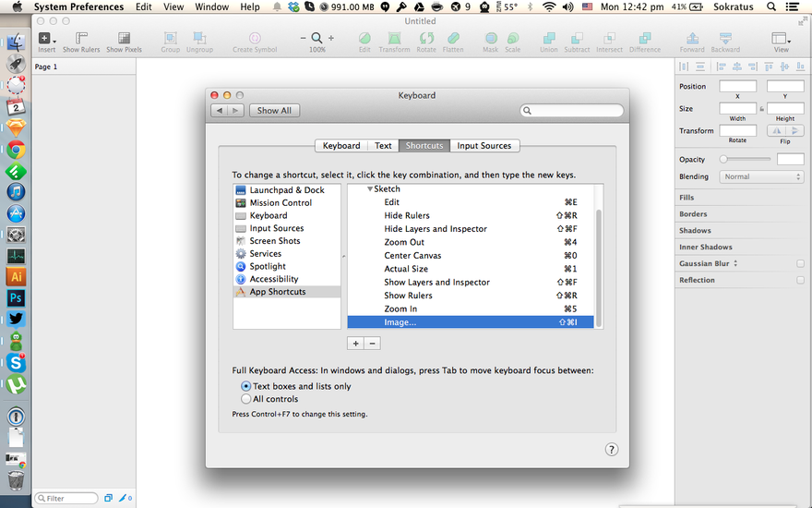Enable the Reflection checkbox in inspector
812x508 pixels.
coord(800,280)
